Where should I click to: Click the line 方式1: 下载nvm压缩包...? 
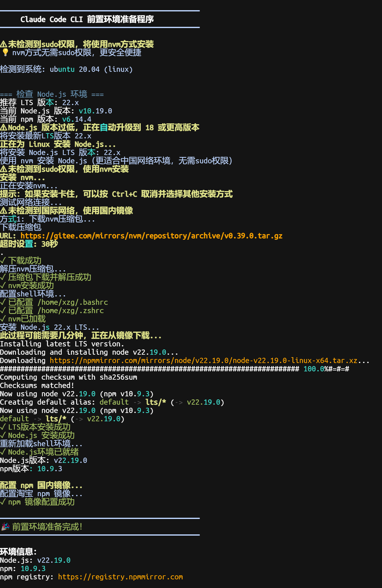47,219
